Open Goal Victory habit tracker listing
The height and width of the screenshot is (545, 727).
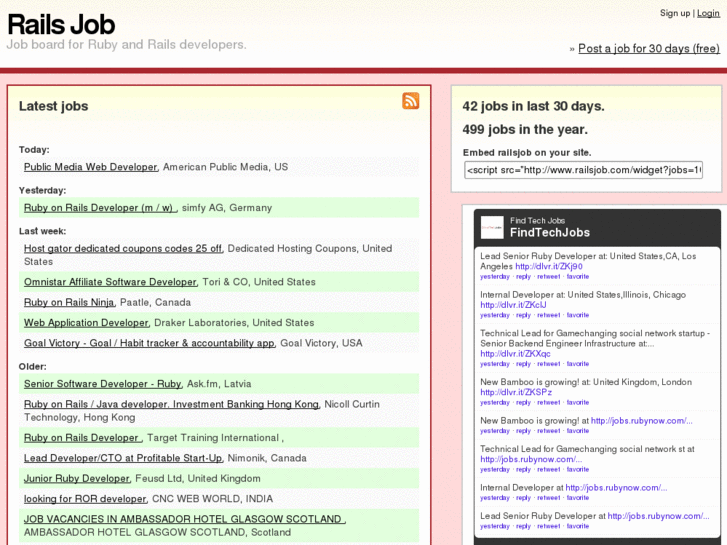(149, 343)
